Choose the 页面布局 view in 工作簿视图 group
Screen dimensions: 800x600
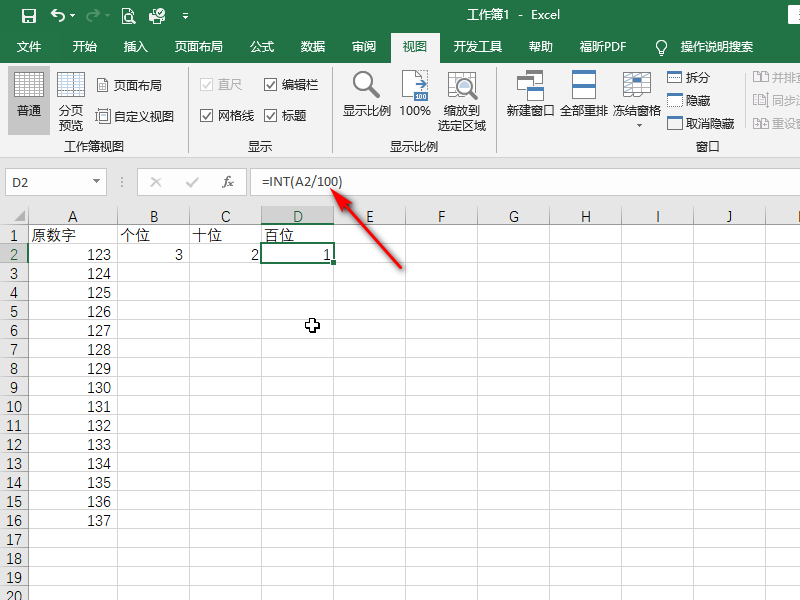130,85
